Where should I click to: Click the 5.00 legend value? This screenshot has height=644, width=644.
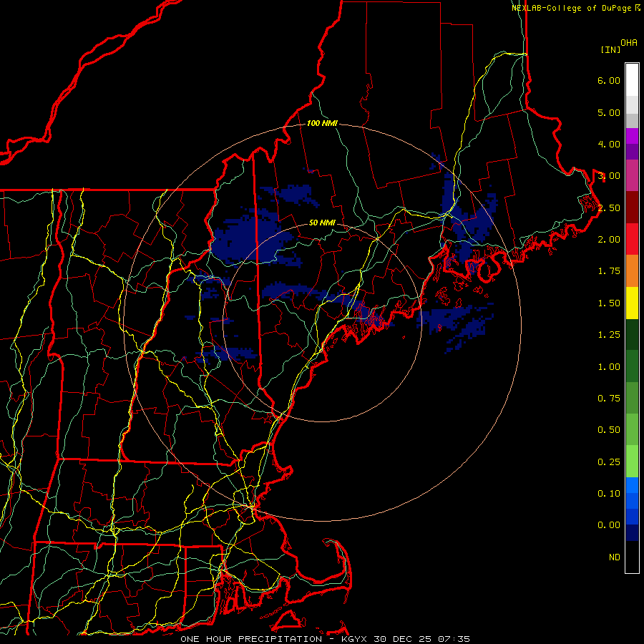[609, 112]
